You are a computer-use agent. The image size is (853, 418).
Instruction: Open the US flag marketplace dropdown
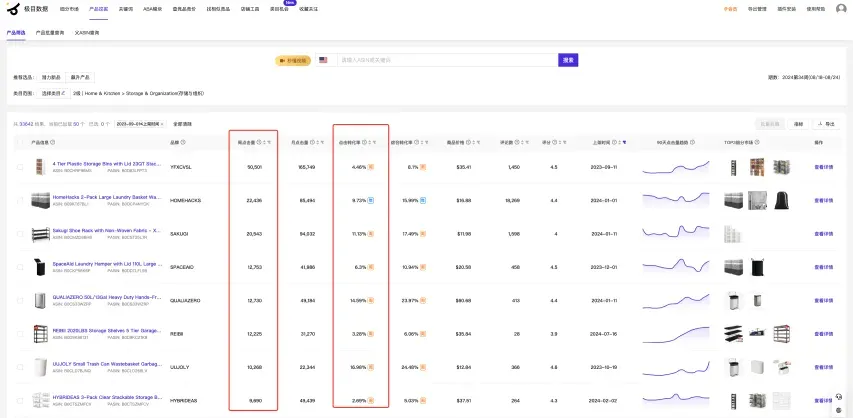[326, 60]
